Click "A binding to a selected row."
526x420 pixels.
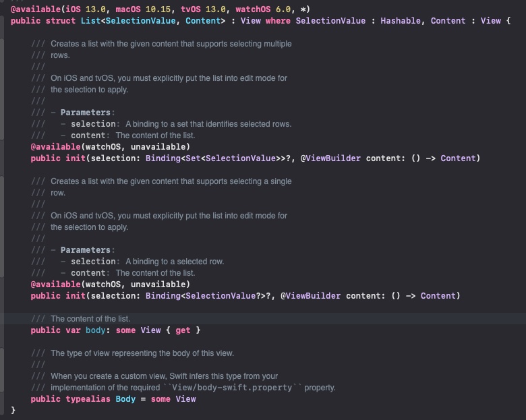point(175,262)
